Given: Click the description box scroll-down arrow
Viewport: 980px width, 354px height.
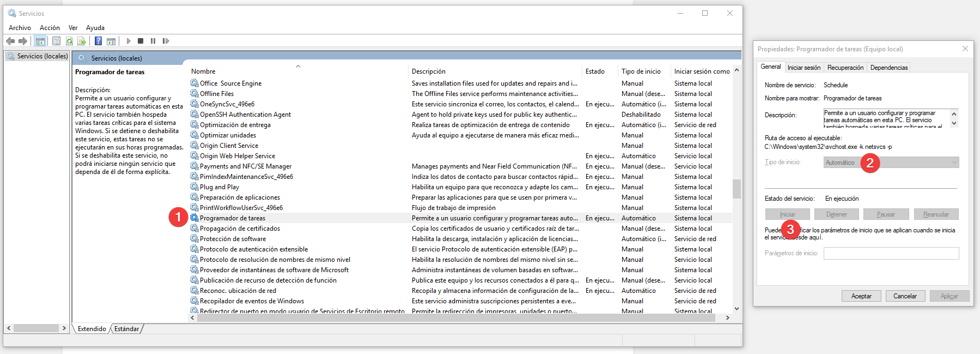Looking at the screenshot, I should click(954, 123).
